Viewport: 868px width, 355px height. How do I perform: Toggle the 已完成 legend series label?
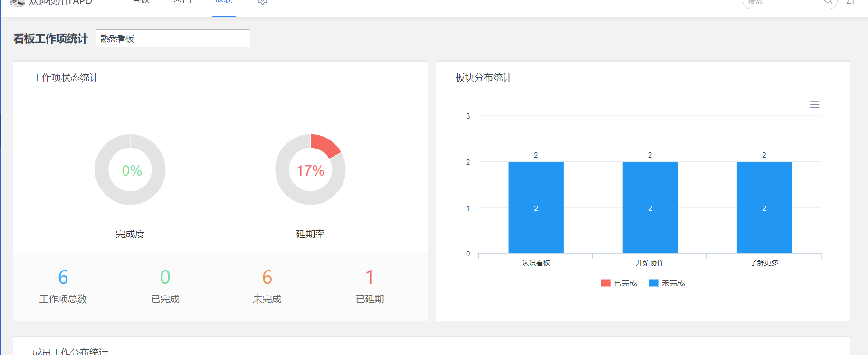point(625,283)
